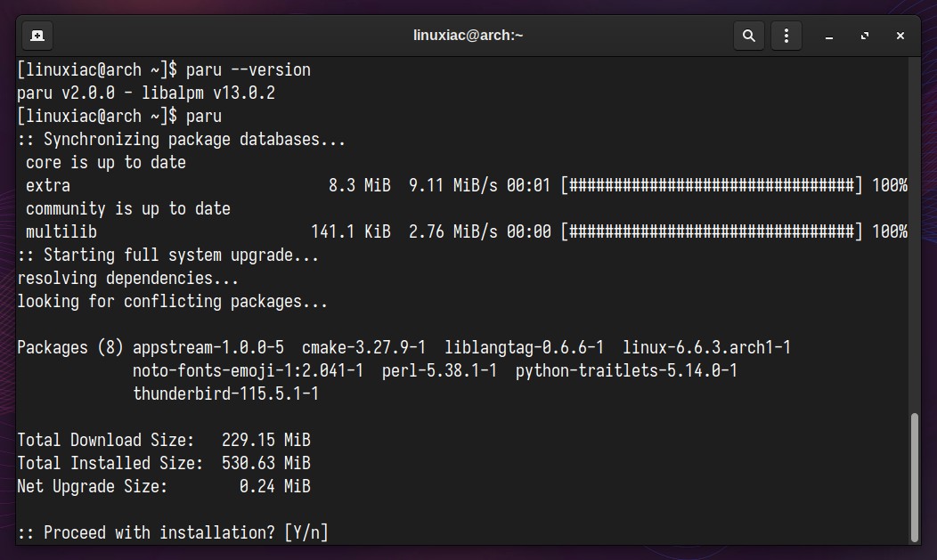Click 'core is up to date' line
The width and height of the screenshot is (937, 560).
pos(106,162)
